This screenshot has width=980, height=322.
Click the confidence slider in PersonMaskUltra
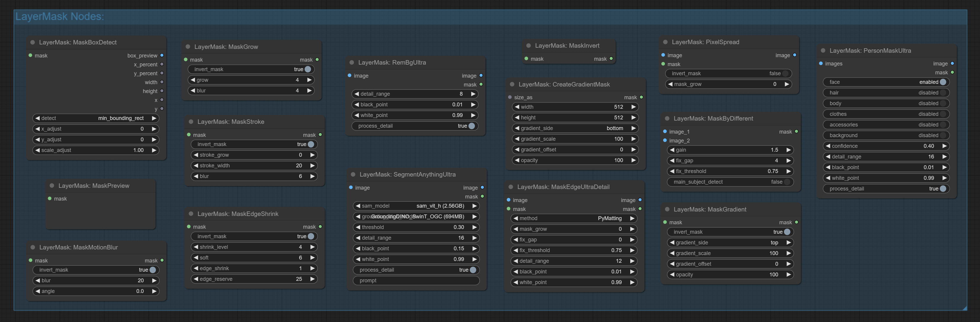point(886,146)
